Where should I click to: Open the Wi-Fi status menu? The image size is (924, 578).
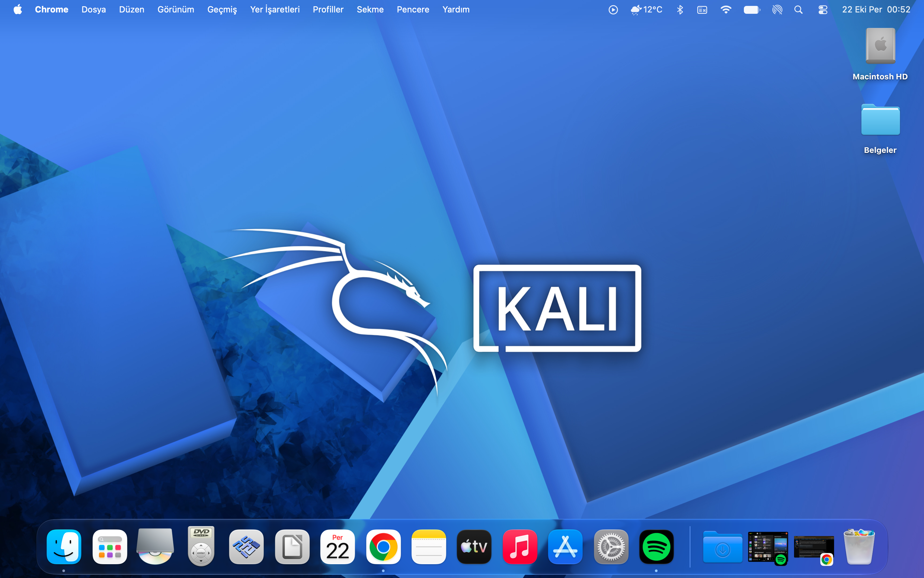pyautogui.click(x=725, y=10)
